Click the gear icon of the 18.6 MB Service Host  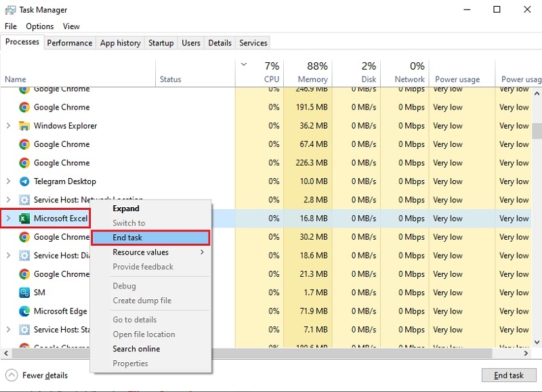(24, 255)
